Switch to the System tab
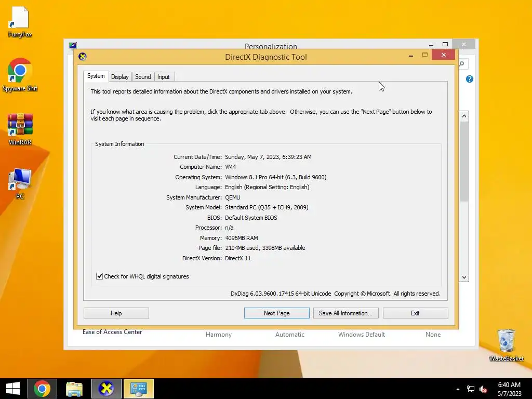The image size is (532, 399). (96, 76)
